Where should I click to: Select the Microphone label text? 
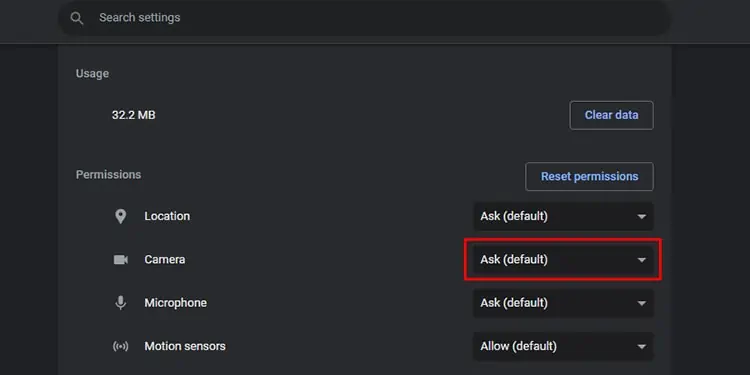pos(176,303)
